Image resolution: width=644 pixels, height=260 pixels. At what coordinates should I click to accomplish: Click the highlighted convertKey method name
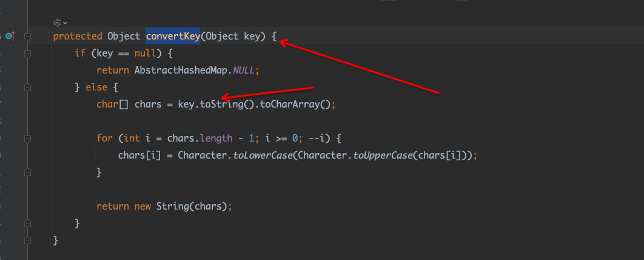[x=172, y=36]
